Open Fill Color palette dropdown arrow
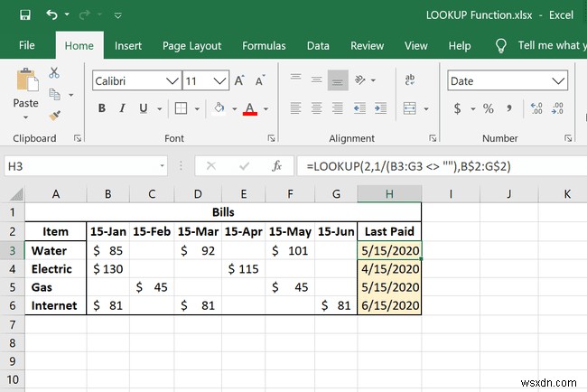Viewport: 587px width, 392px height. click(235, 109)
